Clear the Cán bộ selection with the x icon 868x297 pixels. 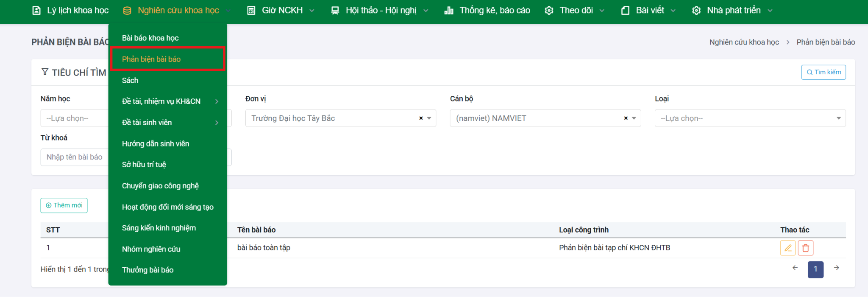[626, 118]
